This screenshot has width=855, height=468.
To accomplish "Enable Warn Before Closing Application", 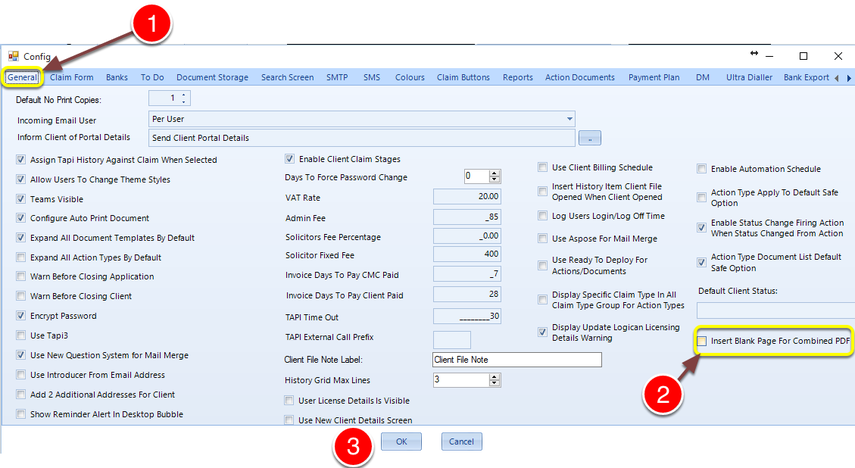I will [x=21, y=277].
